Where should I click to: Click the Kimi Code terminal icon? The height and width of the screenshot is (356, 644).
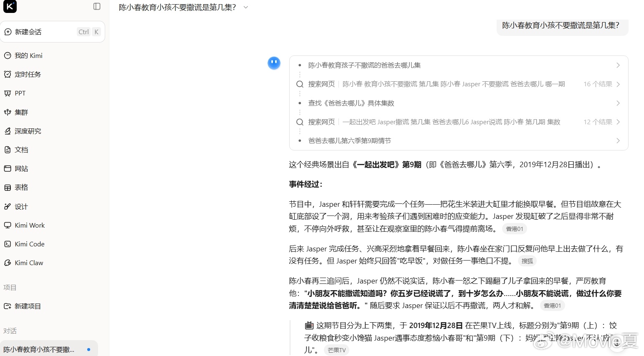(8, 244)
